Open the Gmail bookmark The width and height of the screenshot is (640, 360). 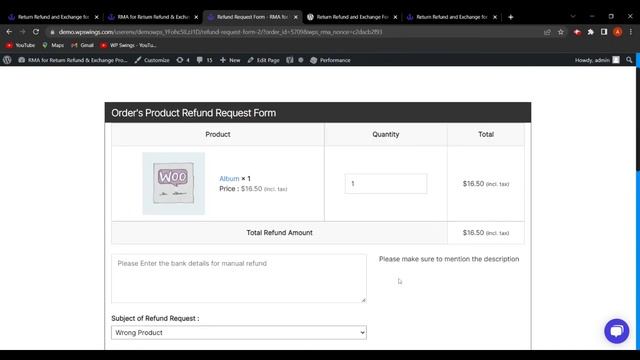[82, 45]
